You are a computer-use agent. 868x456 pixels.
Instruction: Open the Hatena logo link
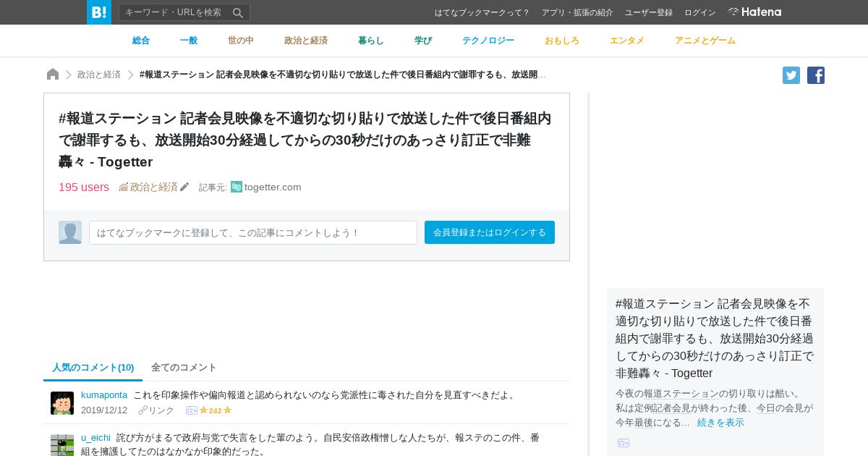[754, 12]
